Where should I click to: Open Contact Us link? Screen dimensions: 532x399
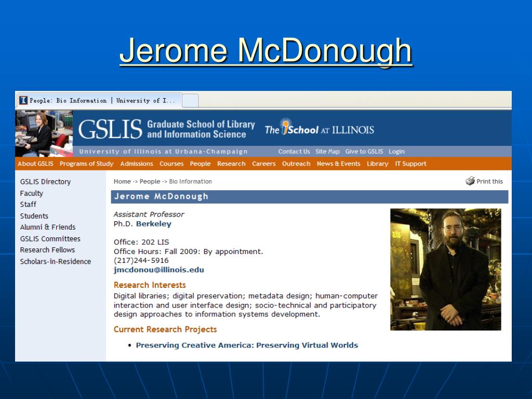(294, 152)
